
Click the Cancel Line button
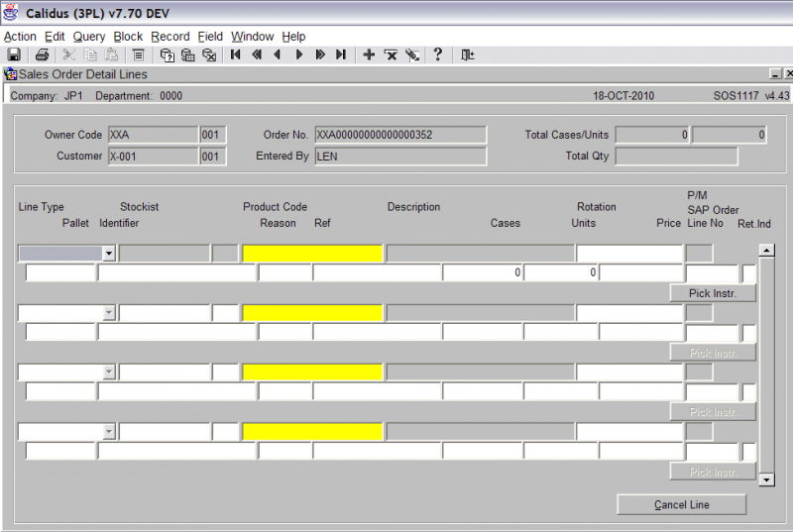coord(681,504)
